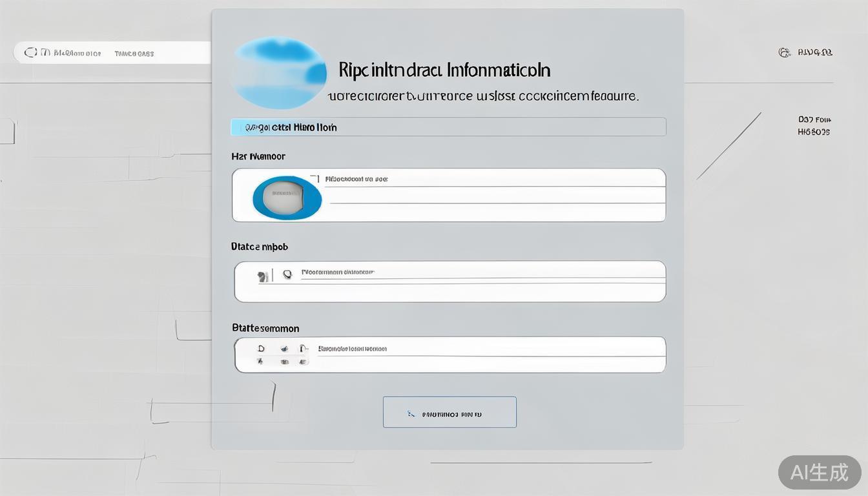
Task: Click the blue circular icon in the first card
Action: (x=287, y=196)
